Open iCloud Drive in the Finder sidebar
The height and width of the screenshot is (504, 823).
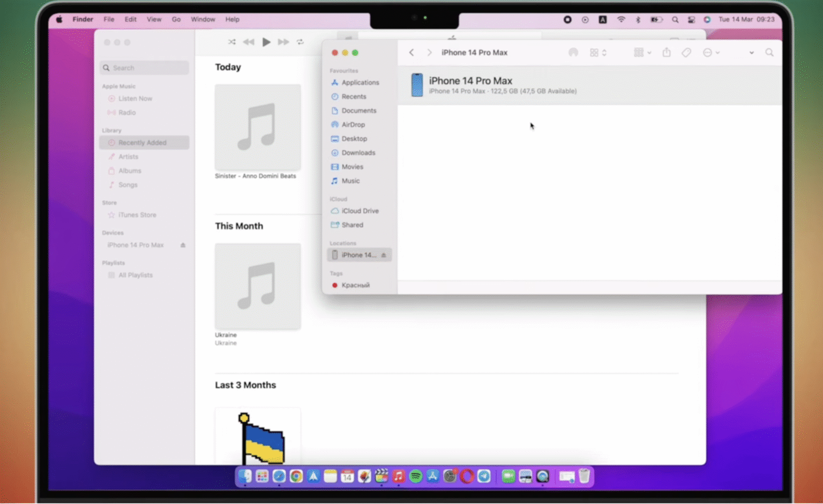[359, 211]
